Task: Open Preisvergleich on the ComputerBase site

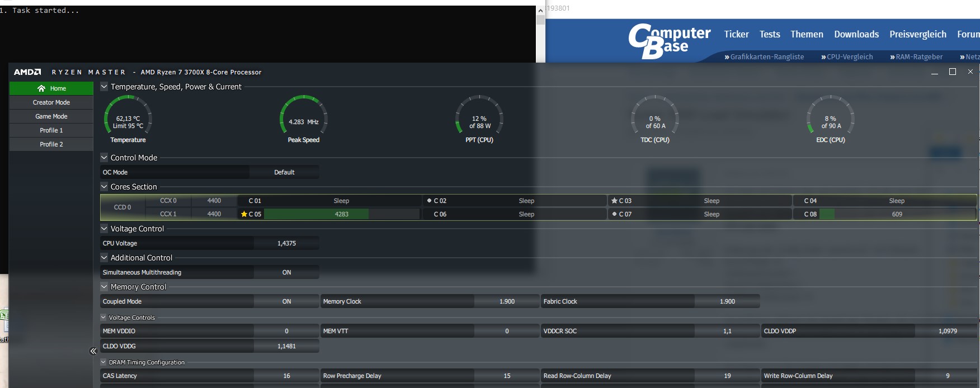Action: point(918,34)
